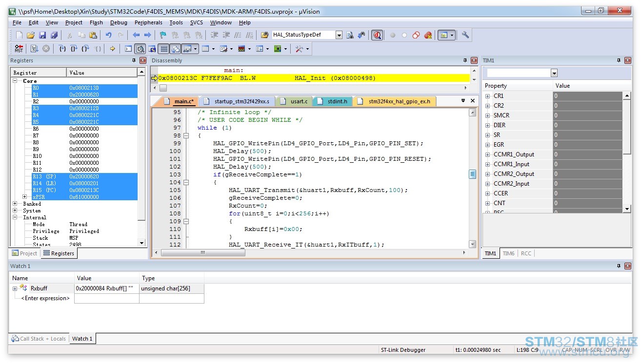
Task: Toggle the Call Stack window icon
Action: 176,49
